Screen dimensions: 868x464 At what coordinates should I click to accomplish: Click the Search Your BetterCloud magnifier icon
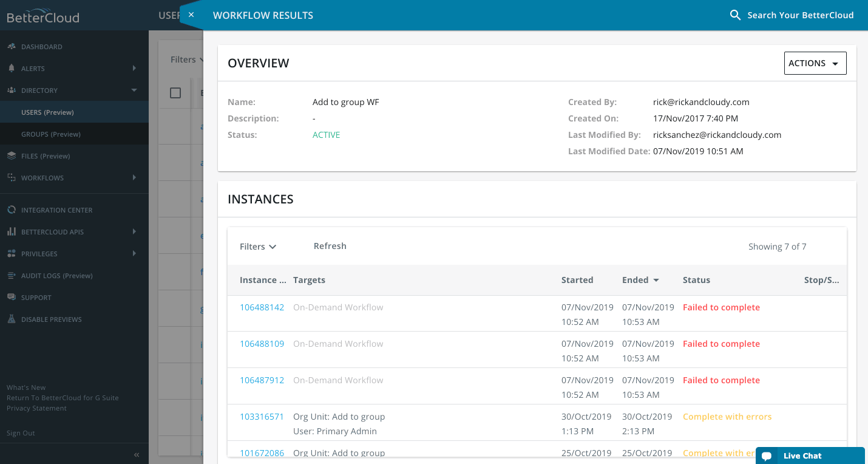735,15
